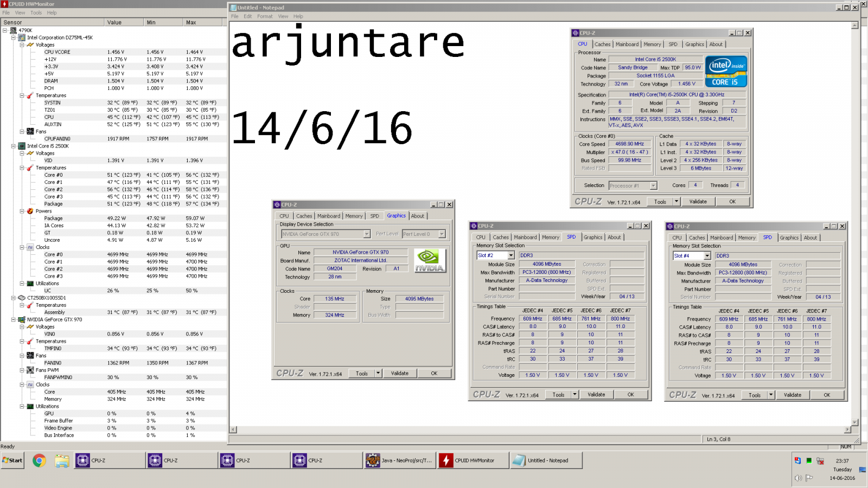
Task: Click the CPUID HWMonitor taskbar icon
Action: (473, 460)
